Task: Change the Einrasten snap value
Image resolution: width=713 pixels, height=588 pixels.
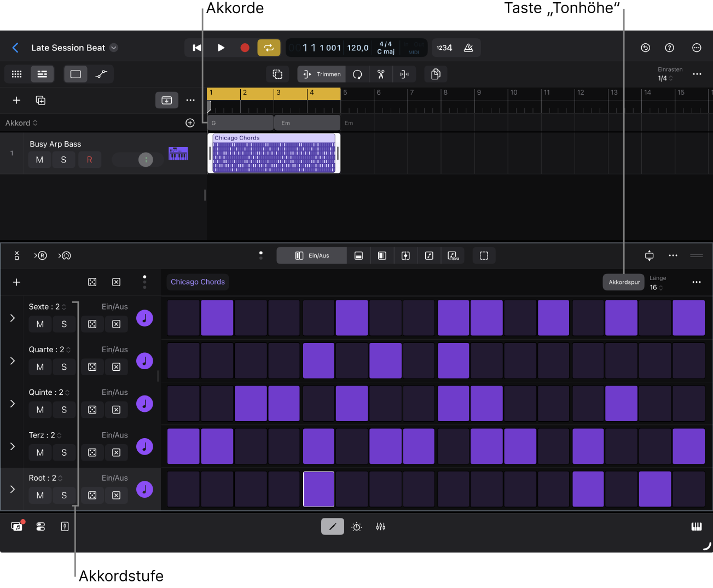Action: (x=664, y=78)
